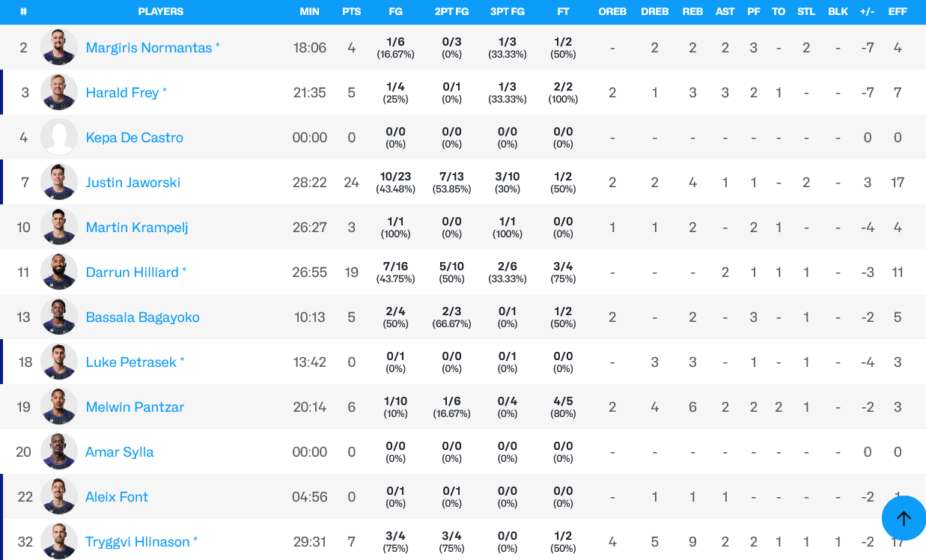
Task: Click Tryggvi Hlinason's player link
Action: [138, 542]
